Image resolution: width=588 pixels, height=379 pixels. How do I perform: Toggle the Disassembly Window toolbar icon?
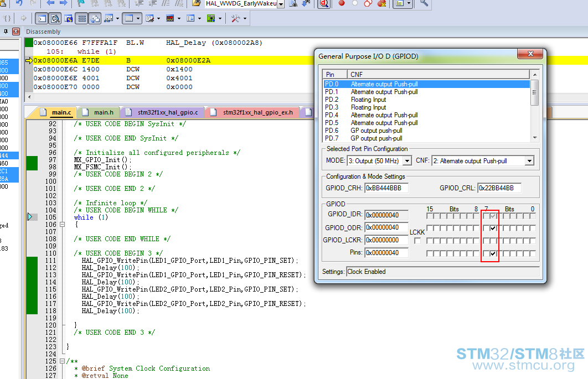55,18
